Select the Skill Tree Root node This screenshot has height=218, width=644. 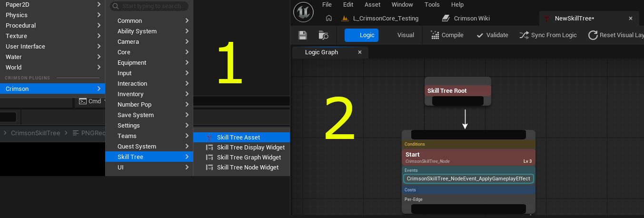coord(457,91)
